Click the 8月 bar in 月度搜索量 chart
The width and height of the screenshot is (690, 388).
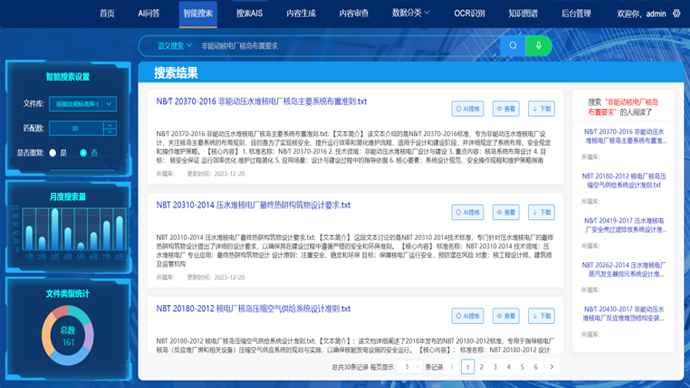point(120,233)
